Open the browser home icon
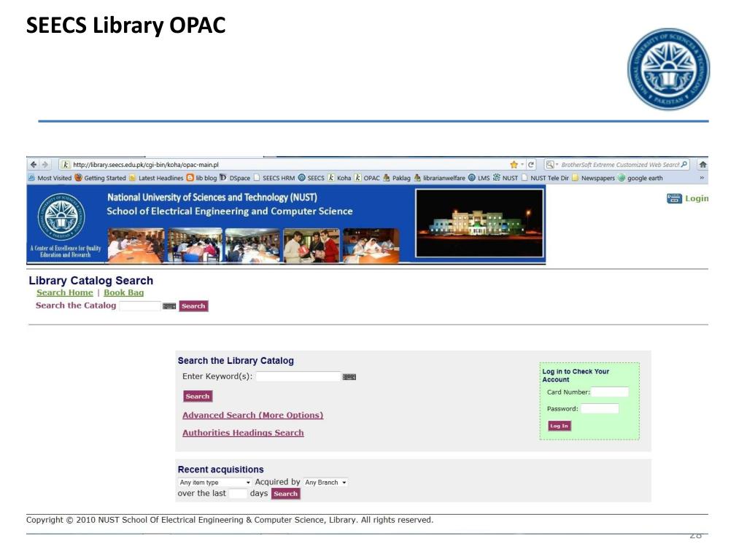Image resolution: width=747 pixels, height=560 pixels. pos(703,165)
